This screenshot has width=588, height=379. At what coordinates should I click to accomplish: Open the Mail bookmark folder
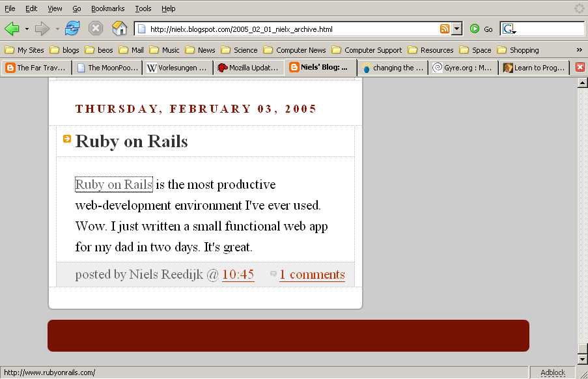pyautogui.click(x=132, y=50)
